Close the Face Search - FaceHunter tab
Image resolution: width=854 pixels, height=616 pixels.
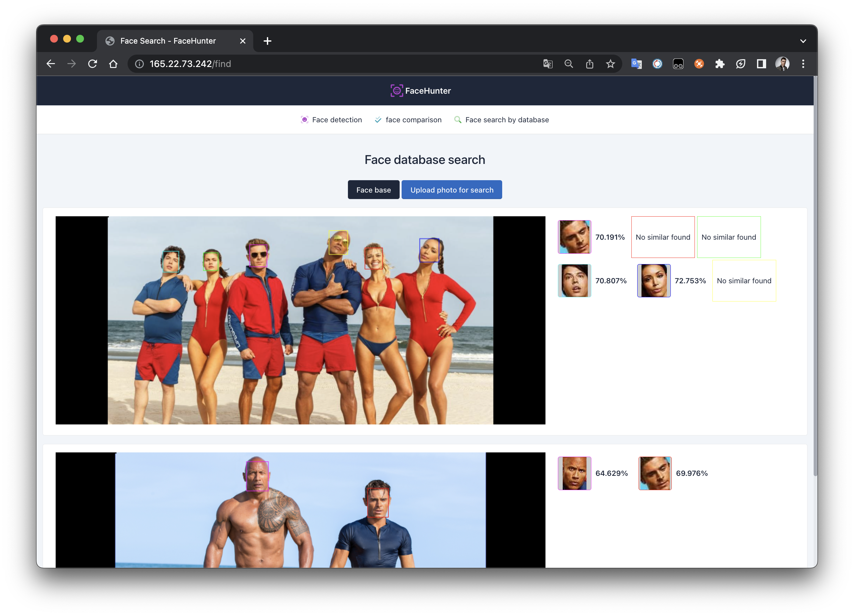tap(243, 41)
